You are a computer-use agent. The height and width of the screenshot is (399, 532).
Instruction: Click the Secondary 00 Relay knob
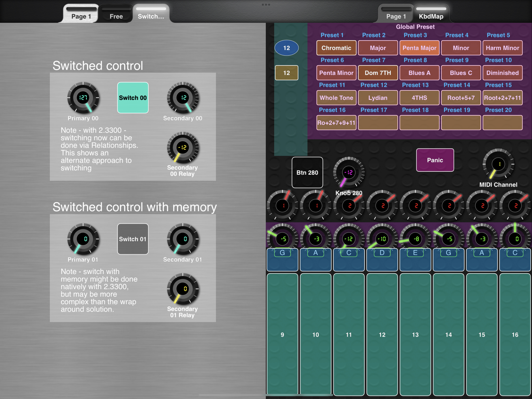183,147
